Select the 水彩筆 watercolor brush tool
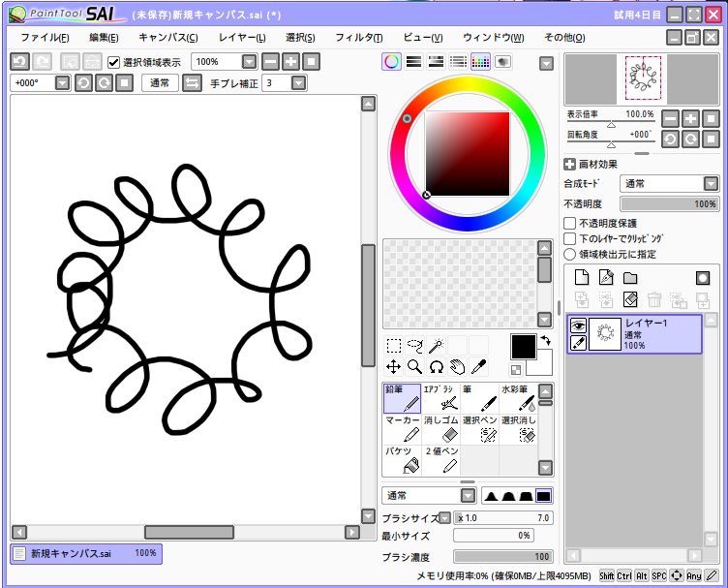This screenshot has height=588, width=728. coord(519,398)
